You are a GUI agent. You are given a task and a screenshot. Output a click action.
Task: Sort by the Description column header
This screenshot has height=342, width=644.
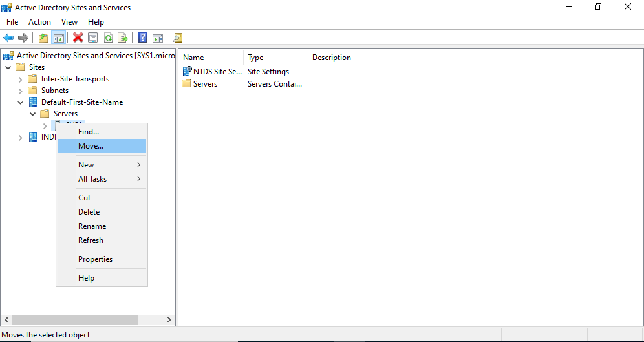tap(356, 58)
